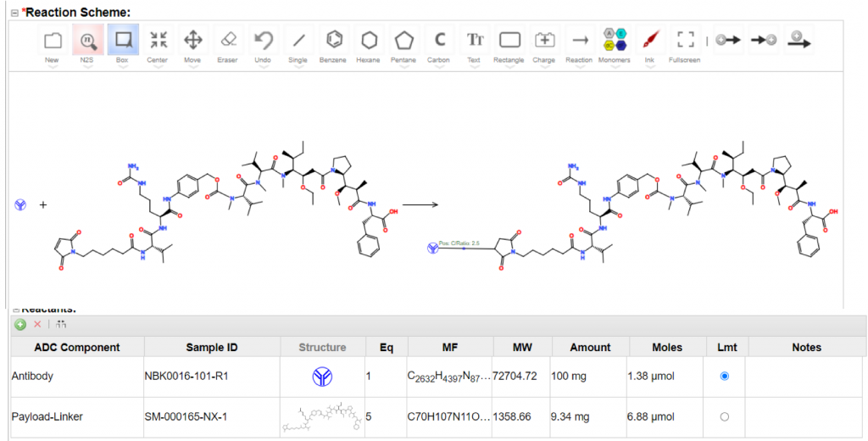Click sample ID NBK0016-101-R1 cell
Screen dimensions: 868x441
212,377
